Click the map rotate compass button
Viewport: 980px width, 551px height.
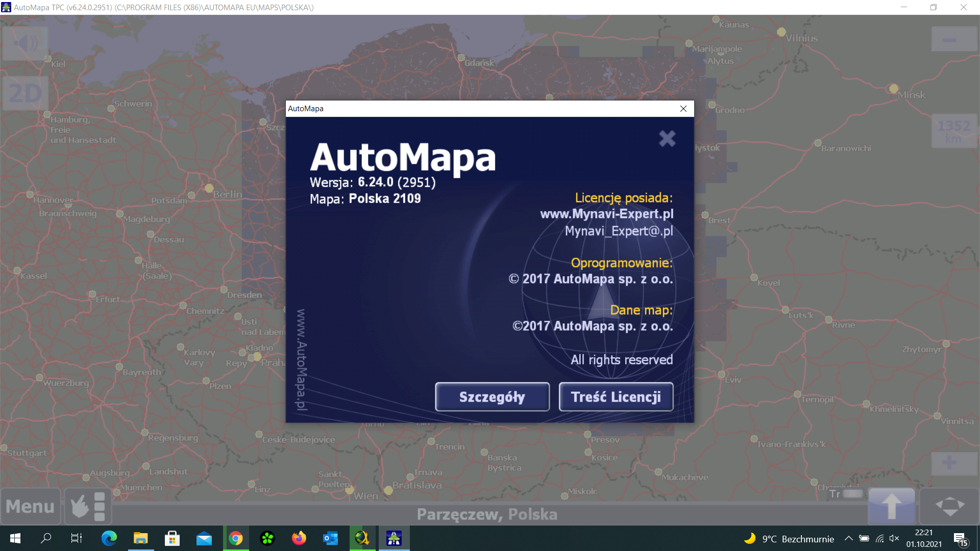(950, 506)
